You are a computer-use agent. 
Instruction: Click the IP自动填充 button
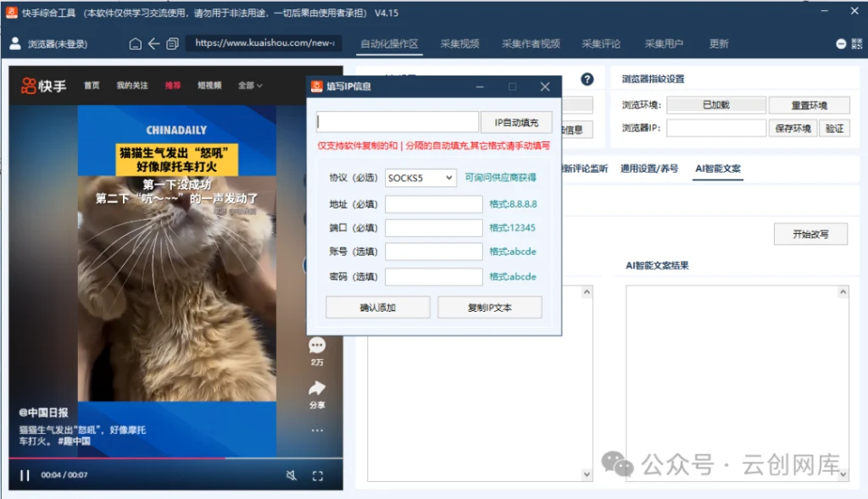click(x=516, y=122)
